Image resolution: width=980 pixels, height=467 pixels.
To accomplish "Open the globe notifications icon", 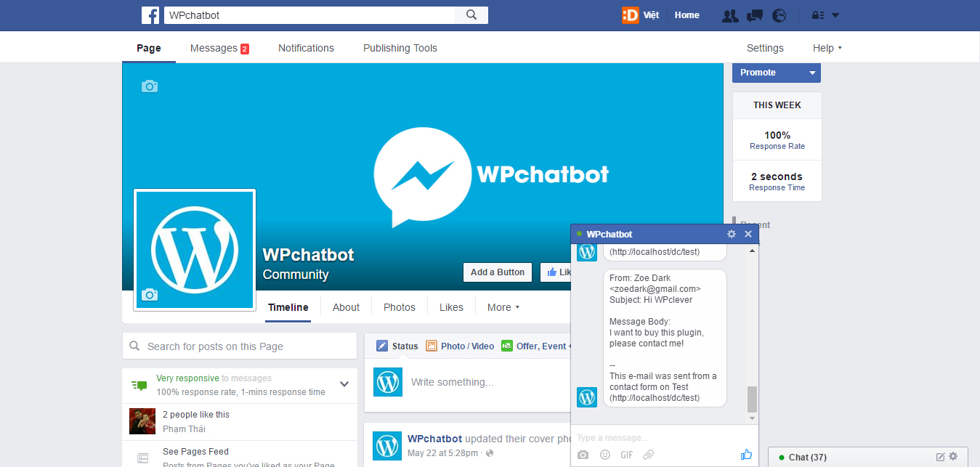I will click(x=779, y=15).
